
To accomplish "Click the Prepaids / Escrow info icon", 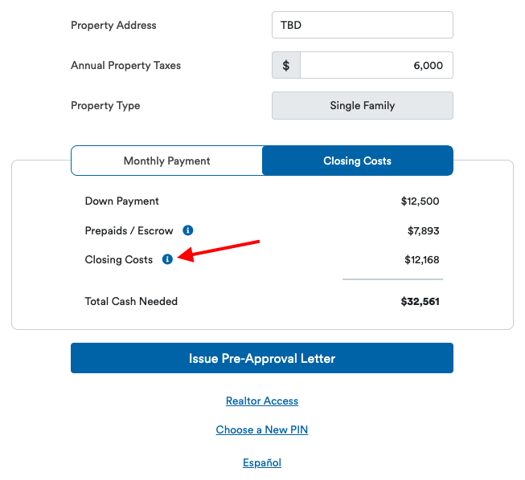I will [x=188, y=230].
